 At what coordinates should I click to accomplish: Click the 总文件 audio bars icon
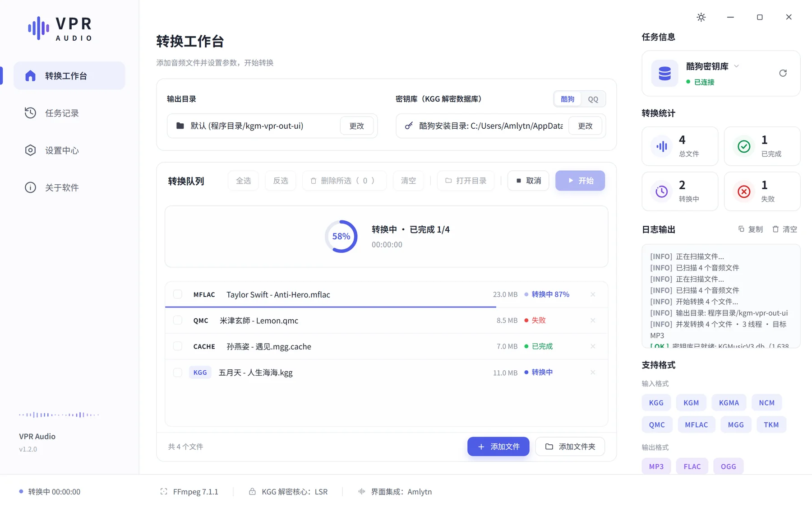tap(662, 146)
